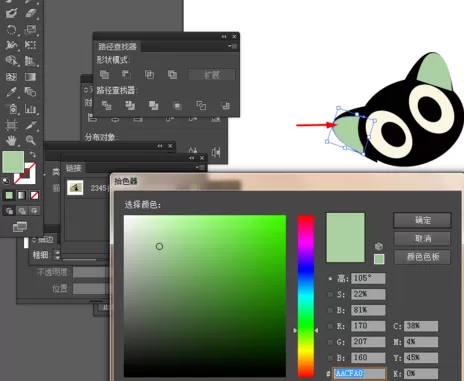Select the H hue radio button

click(x=330, y=278)
